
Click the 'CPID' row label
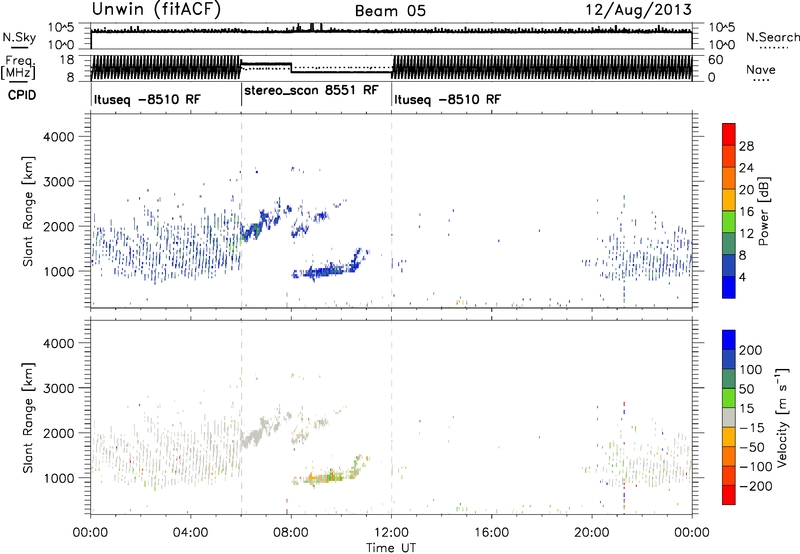pos(22,95)
